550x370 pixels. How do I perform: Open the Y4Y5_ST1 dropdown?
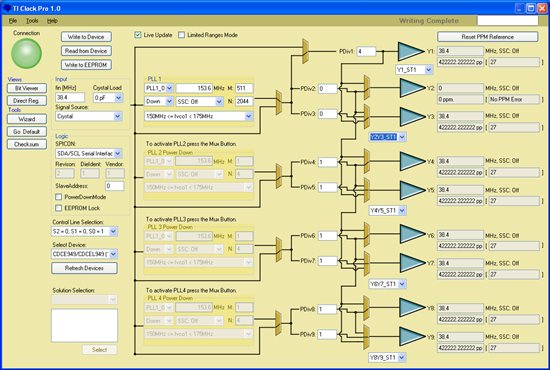(x=387, y=210)
